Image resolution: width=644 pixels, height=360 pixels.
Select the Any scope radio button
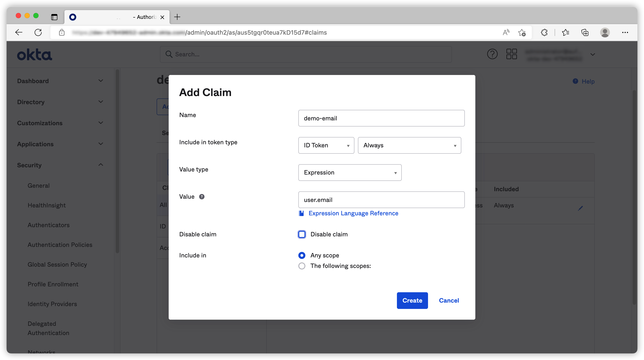point(302,255)
